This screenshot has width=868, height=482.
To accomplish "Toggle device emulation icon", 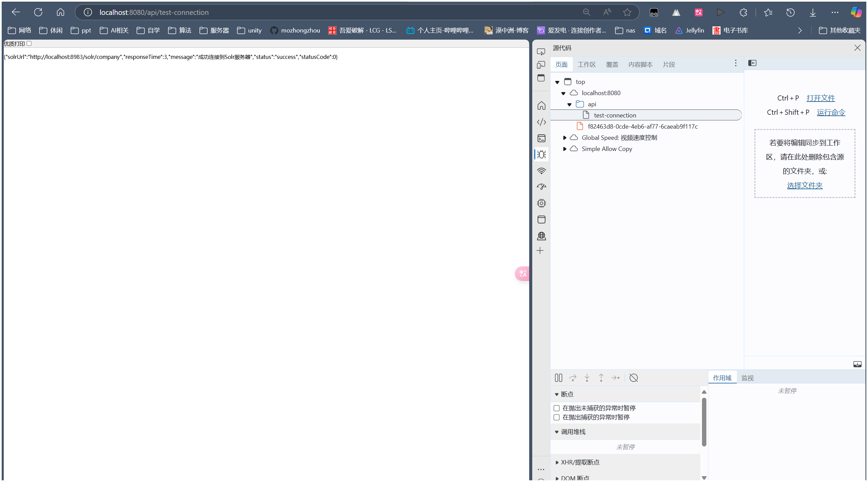I will (x=541, y=65).
